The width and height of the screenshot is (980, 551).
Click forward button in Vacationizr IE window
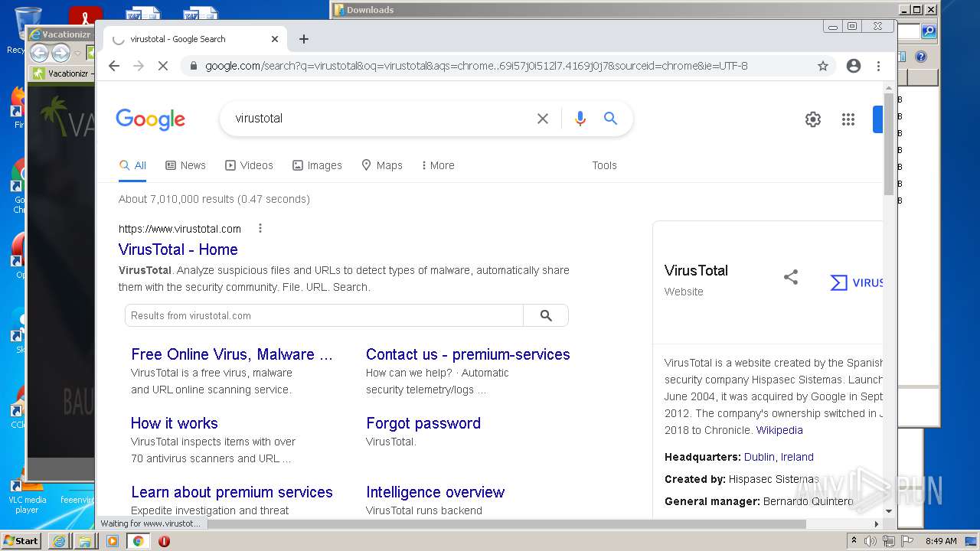click(x=60, y=53)
